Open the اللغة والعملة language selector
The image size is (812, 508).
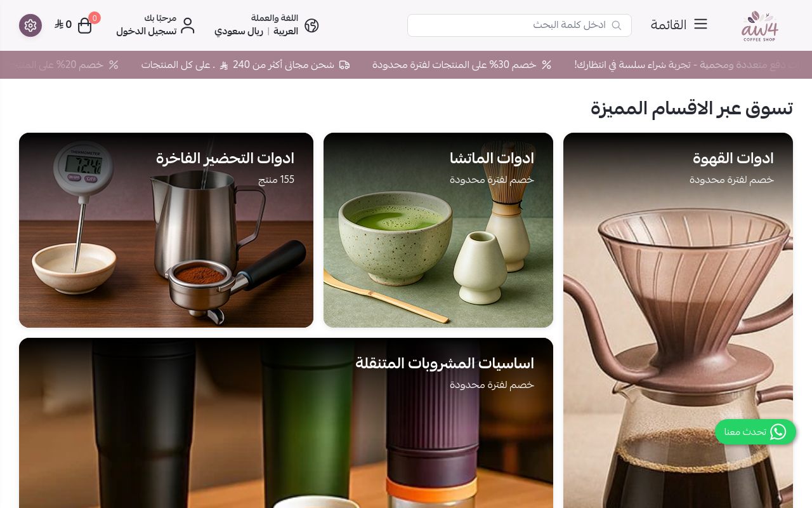click(275, 18)
